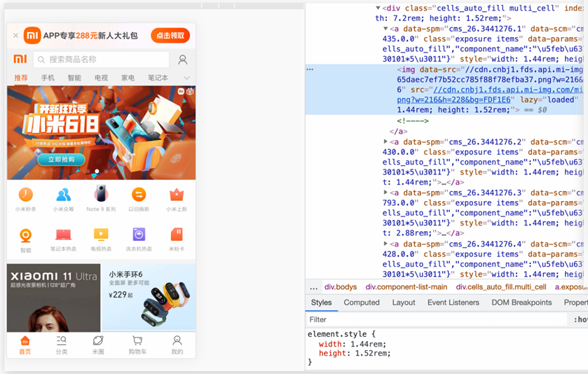Go to 分类 in bottom navigation
This screenshot has height=374, width=588.
62,345
